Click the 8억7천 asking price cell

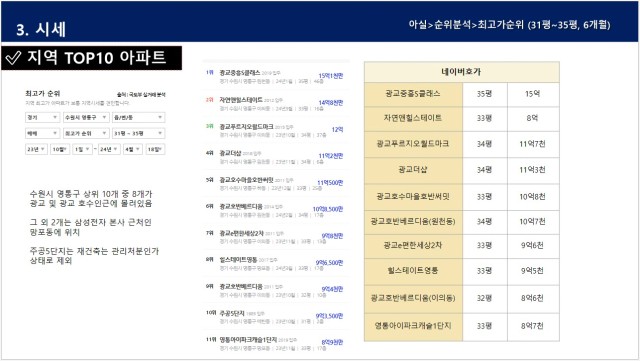tap(533, 327)
